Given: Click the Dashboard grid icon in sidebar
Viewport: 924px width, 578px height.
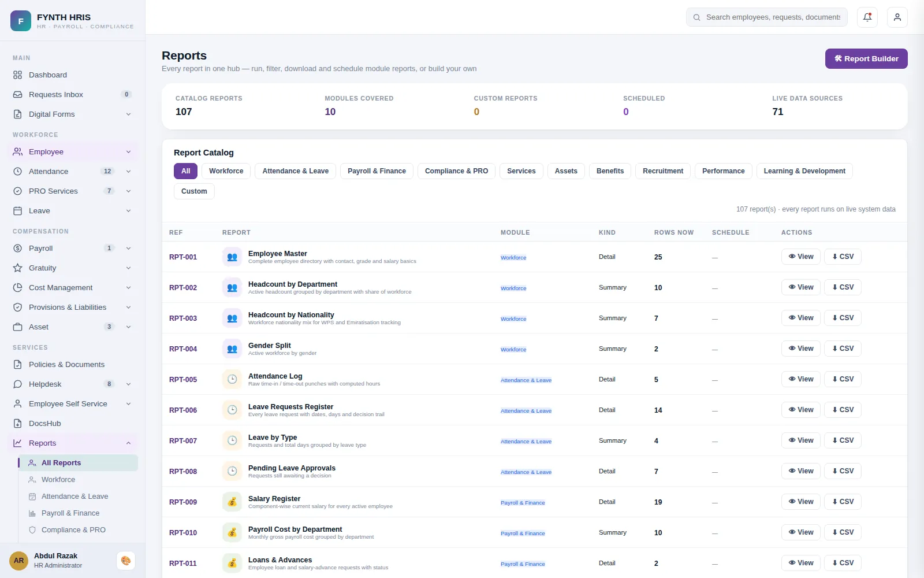Looking at the screenshot, I should click(17, 75).
